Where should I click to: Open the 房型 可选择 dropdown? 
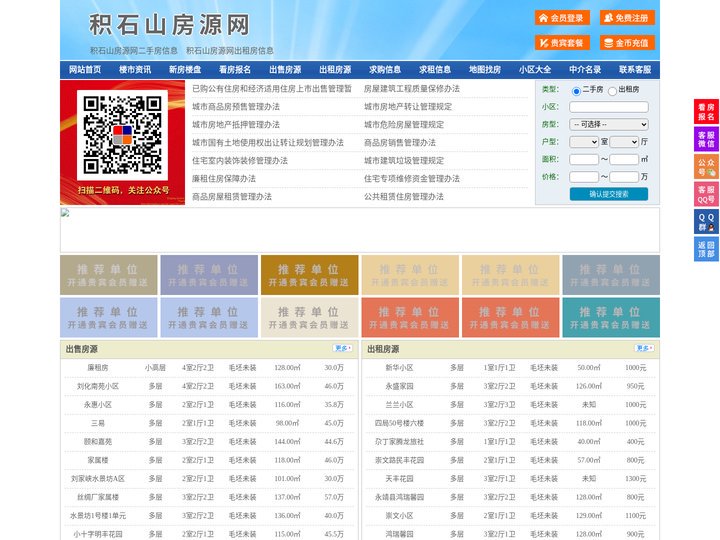click(609, 124)
